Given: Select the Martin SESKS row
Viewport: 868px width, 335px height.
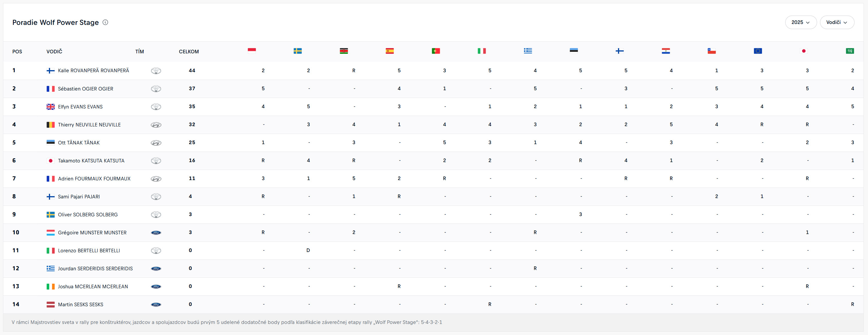Looking at the screenshot, I should pyautogui.click(x=81, y=305).
